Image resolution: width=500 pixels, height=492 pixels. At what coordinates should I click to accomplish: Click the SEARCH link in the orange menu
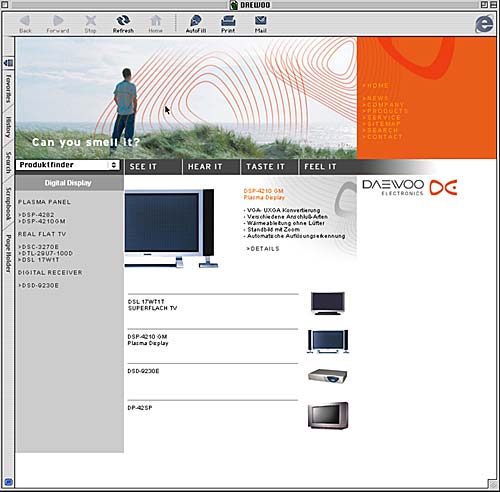coord(380,130)
